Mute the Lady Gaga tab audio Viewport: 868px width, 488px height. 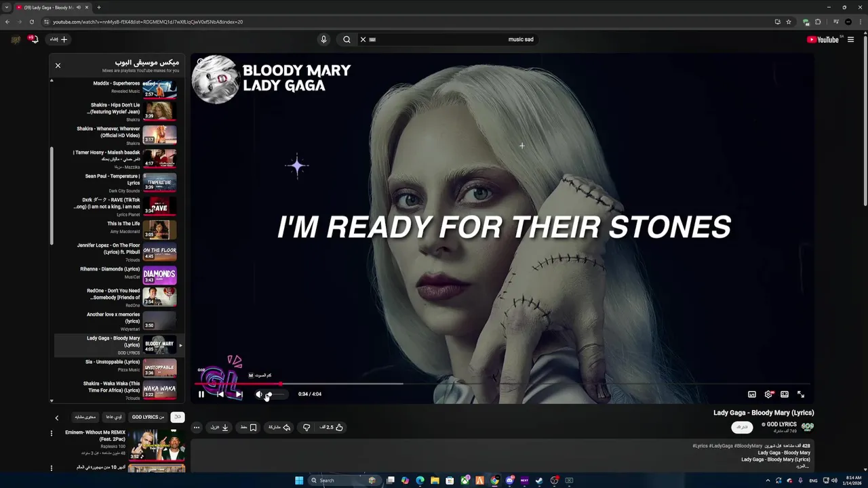click(79, 7)
